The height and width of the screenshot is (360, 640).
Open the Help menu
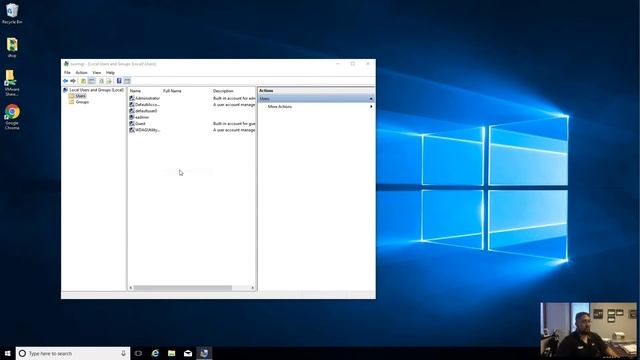pos(110,73)
